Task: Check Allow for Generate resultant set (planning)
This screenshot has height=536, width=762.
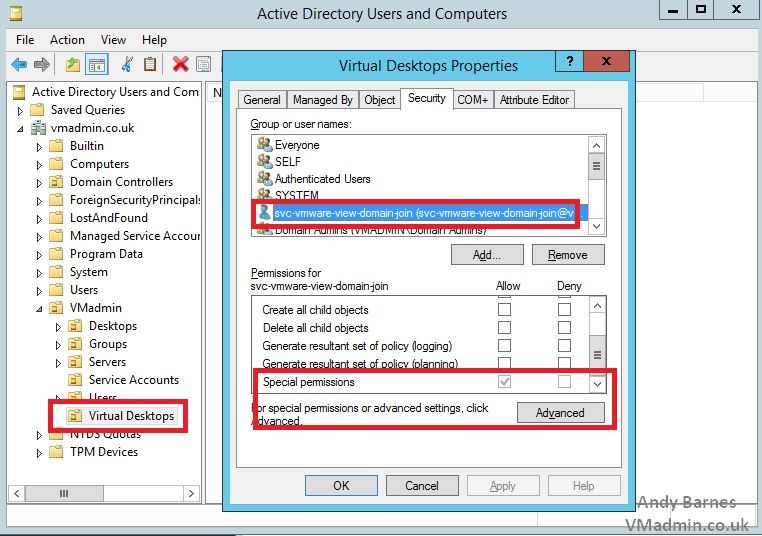Action: (x=504, y=363)
